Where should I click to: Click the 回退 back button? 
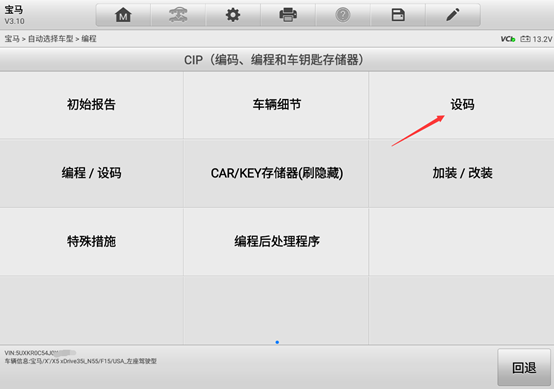pyautogui.click(x=524, y=367)
